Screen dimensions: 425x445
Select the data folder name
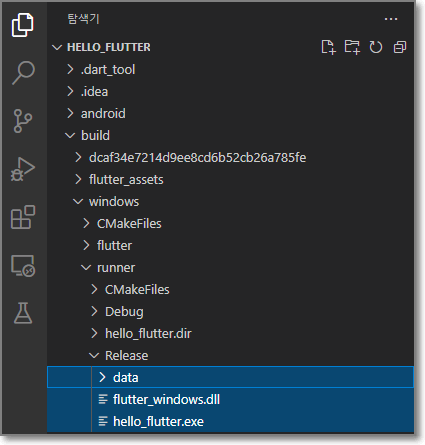[x=126, y=378]
